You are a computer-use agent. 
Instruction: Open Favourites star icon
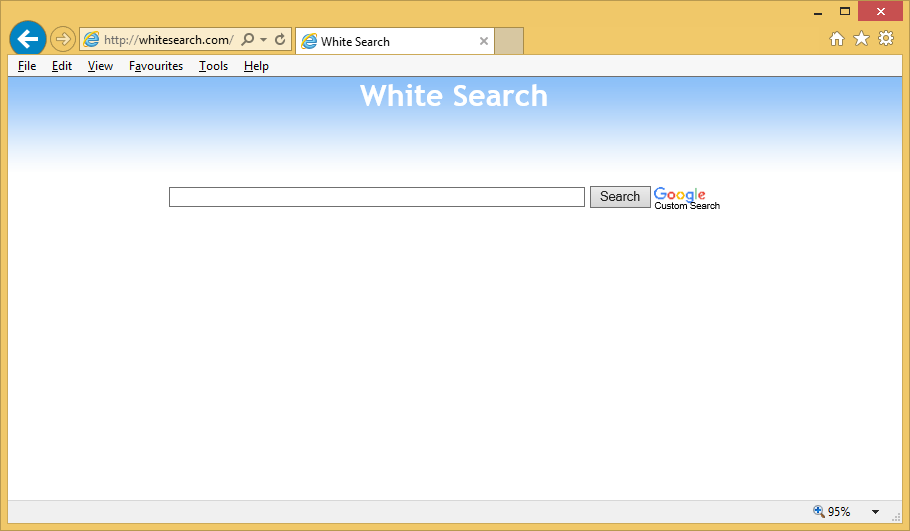[x=861, y=39]
